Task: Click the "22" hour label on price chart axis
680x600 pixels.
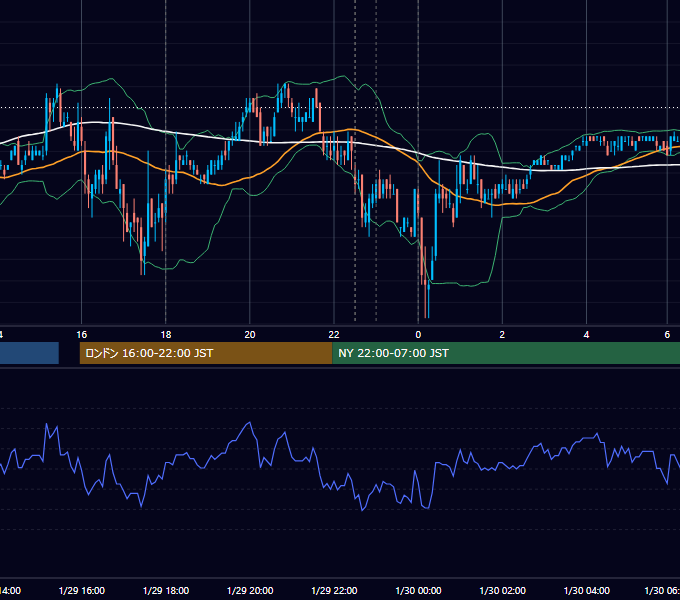Action: pos(334,335)
